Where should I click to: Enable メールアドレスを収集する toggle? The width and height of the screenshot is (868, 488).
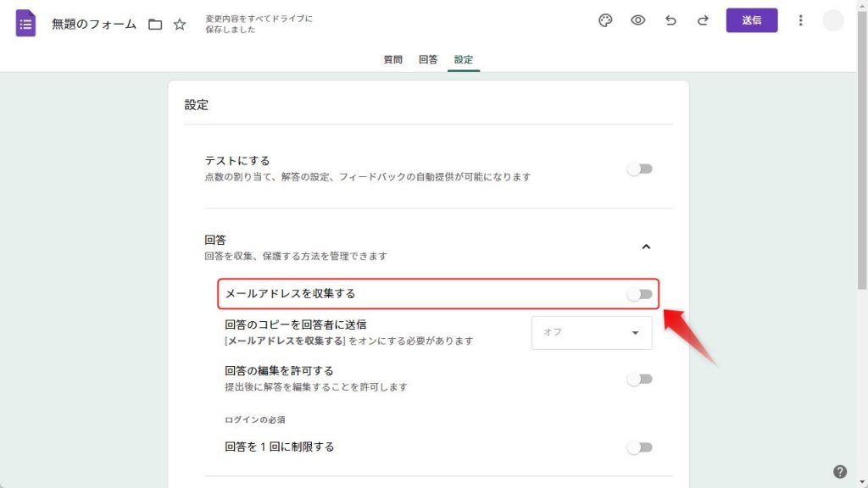point(639,294)
